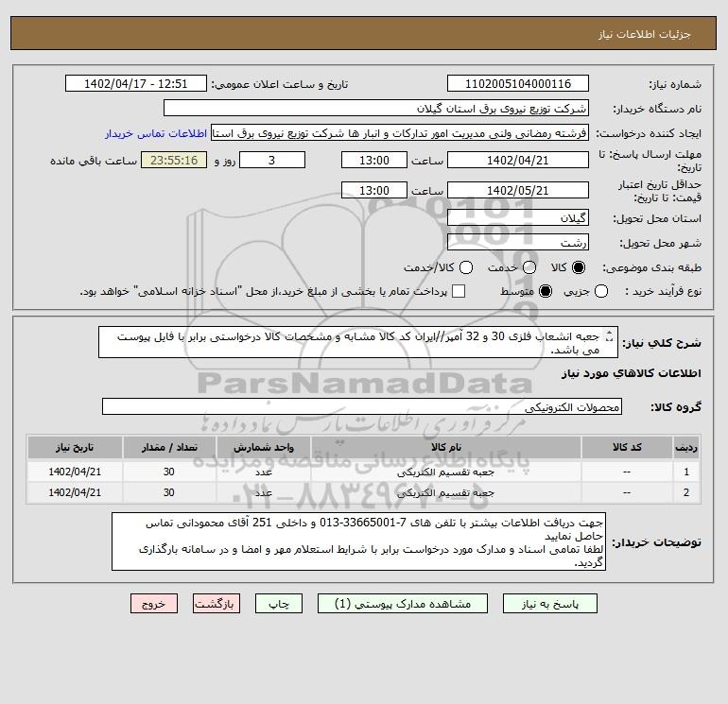This screenshot has width=728, height=704.
Task: Click the نام کالا column header
Action: (445, 447)
